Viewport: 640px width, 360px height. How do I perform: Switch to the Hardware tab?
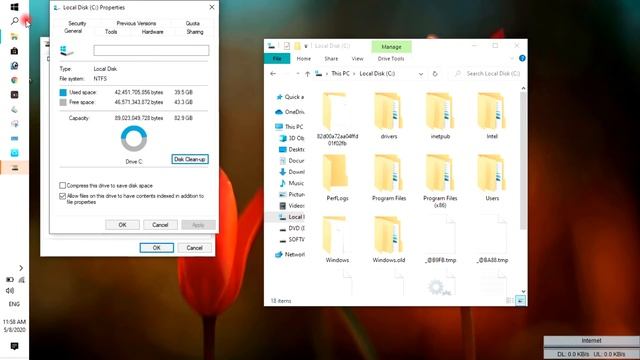pyautogui.click(x=152, y=32)
